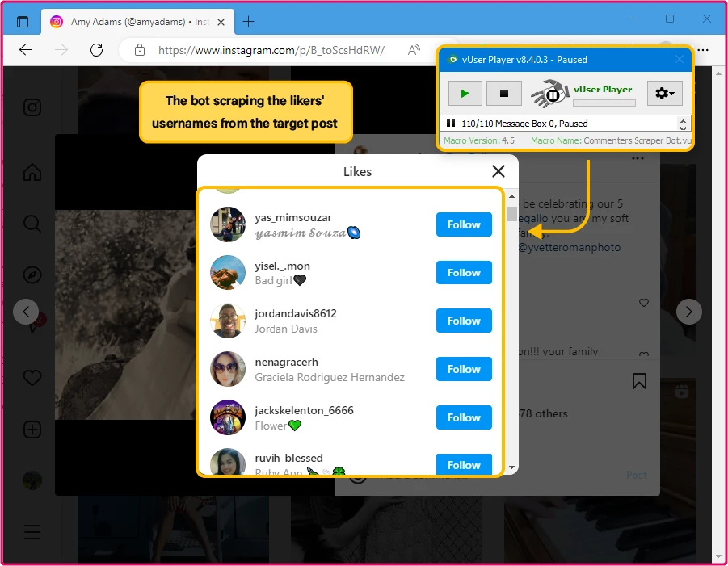728x566 pixels.
Task: Go to Instagram Home icon
Action: click(x=32, y=172)
